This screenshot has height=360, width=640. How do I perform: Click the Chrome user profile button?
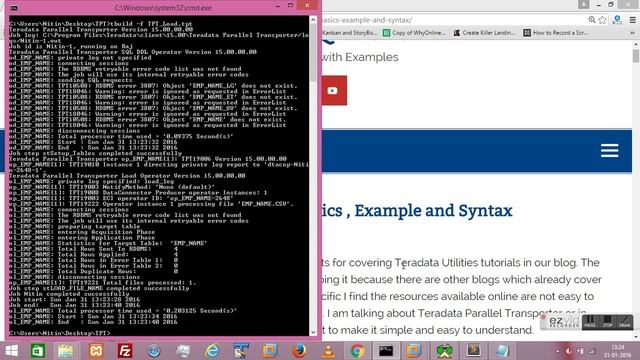(583, 4)
